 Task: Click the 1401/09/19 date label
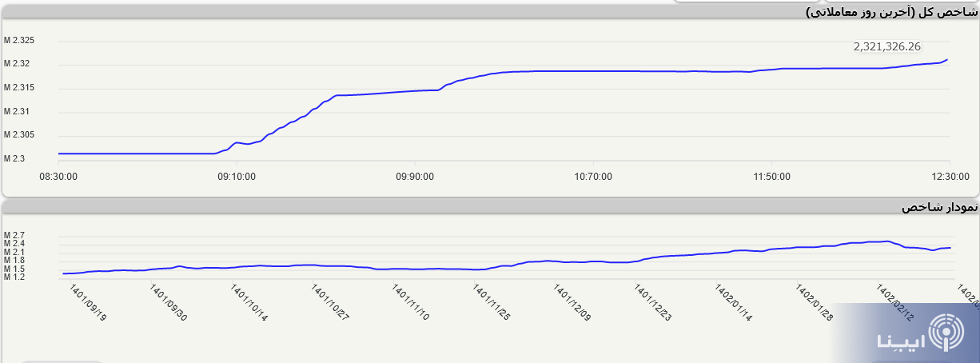(88, 302)
